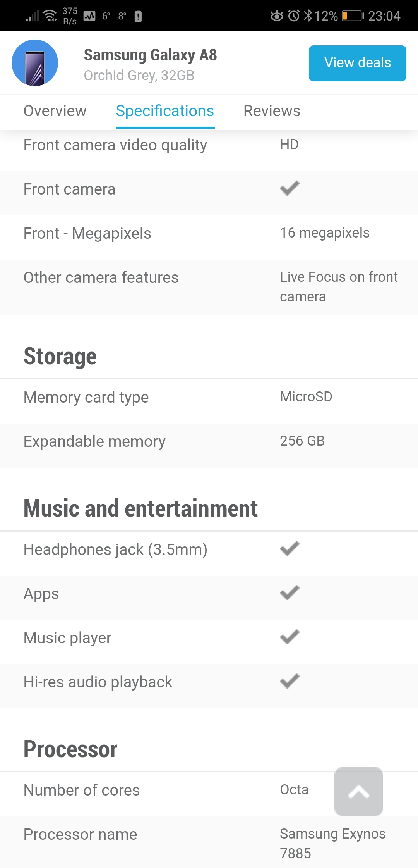418x868 pixels.
Task: Tap the Samsung Galaxy A8 phone thumbnail
Action: pyautogui.click(x=35, y=63)
